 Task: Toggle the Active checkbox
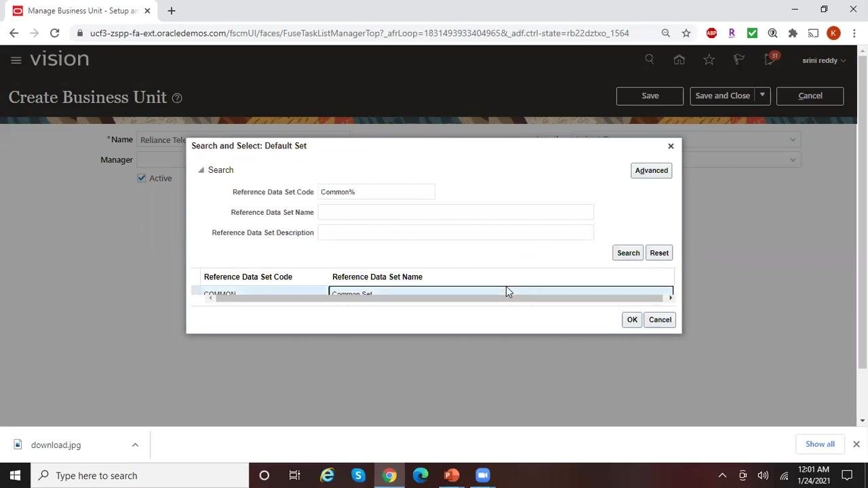[142, 178]
